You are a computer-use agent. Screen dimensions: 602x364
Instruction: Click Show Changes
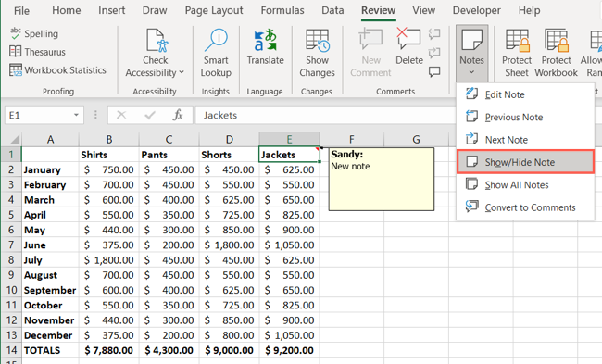pyautogui.click(x=317, y=53)
